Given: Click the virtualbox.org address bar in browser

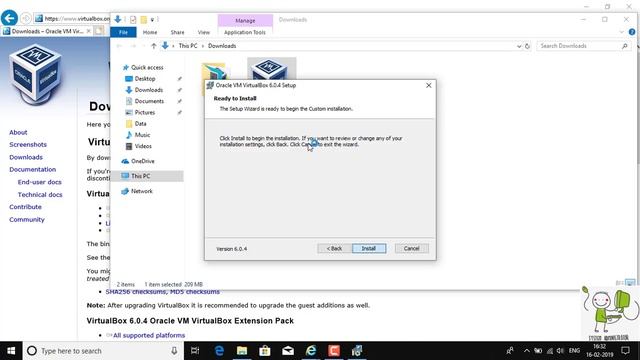Looking at the screenshot, I should (x=77, y=18).
